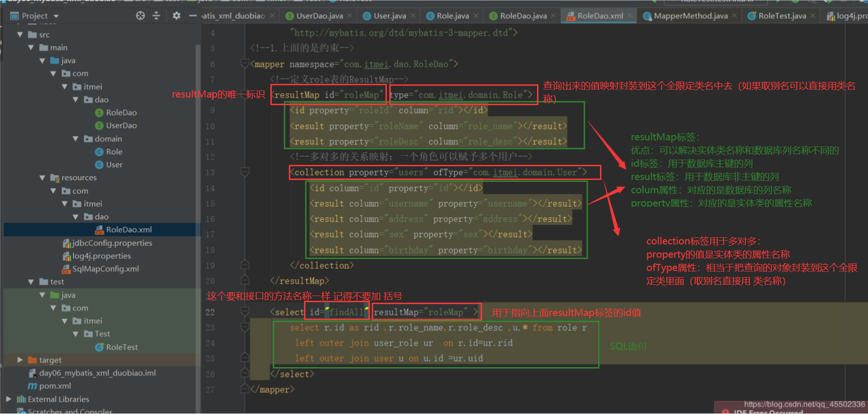Click the Role class icon
Image resolution: width=868 pixels, height=414 pixels.
coord(99,152)
